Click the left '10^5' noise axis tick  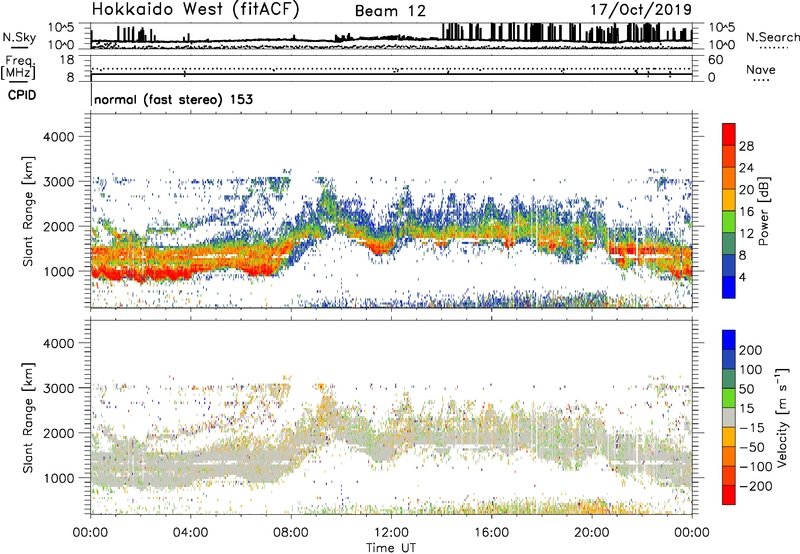pyautogui.click(x=61, y=28)
